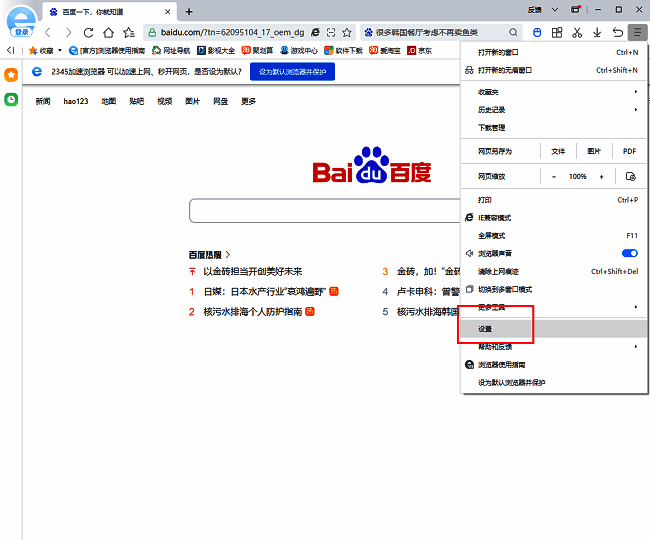
Task: Open the title bar dropdown chevron
Action: 555,10
